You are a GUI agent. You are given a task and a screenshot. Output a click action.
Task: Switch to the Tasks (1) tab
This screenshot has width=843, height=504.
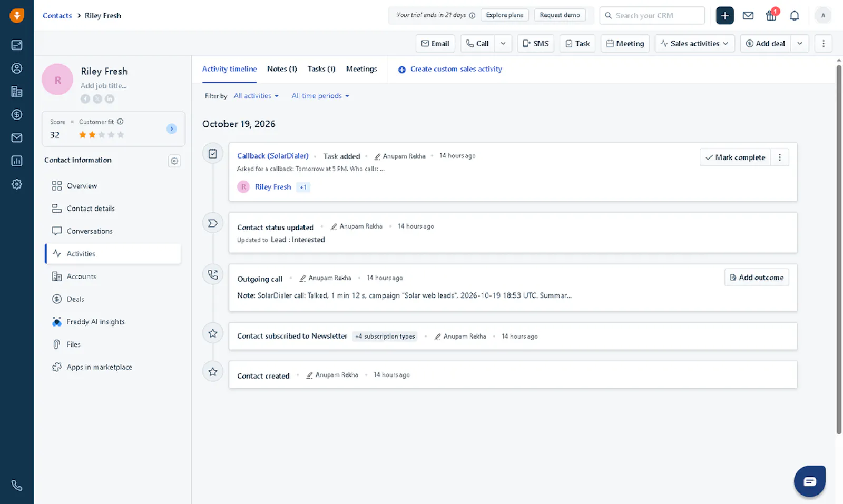(x=321, y=69)
